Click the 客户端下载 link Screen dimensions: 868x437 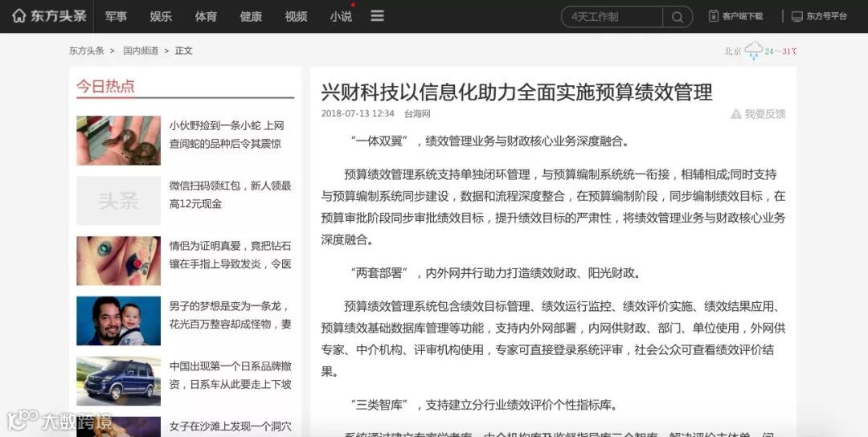[x=743, y=17]
